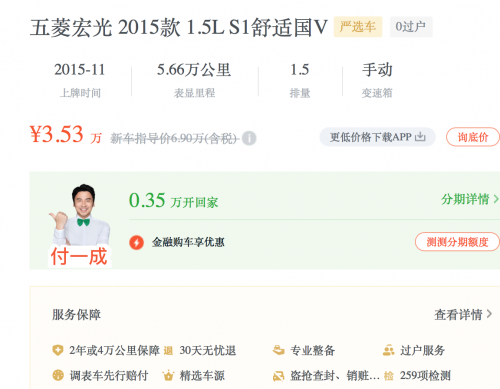
Task: Click the 严选车 tag
Action: coord(358,27)
